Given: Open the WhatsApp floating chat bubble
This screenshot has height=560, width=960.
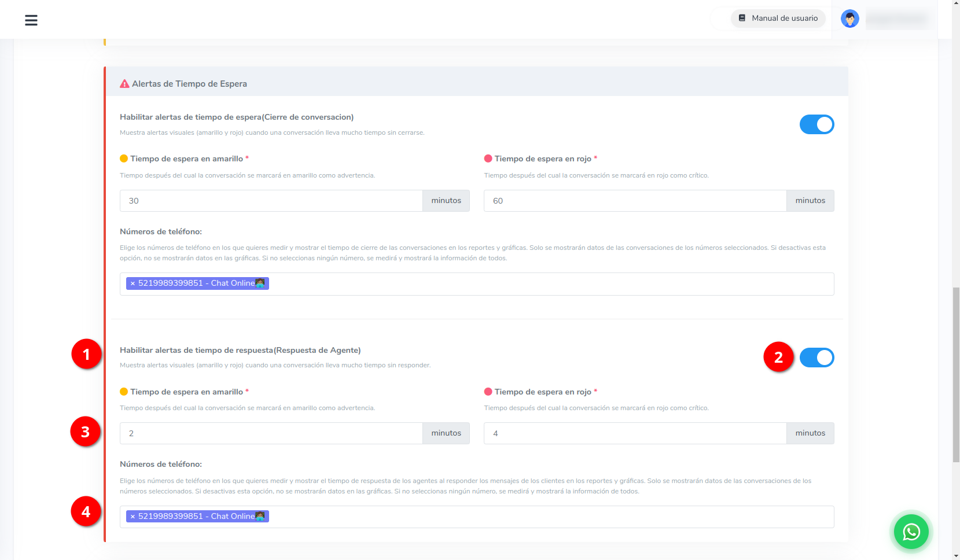Looking at the screenshot, I should coord(911,532).
